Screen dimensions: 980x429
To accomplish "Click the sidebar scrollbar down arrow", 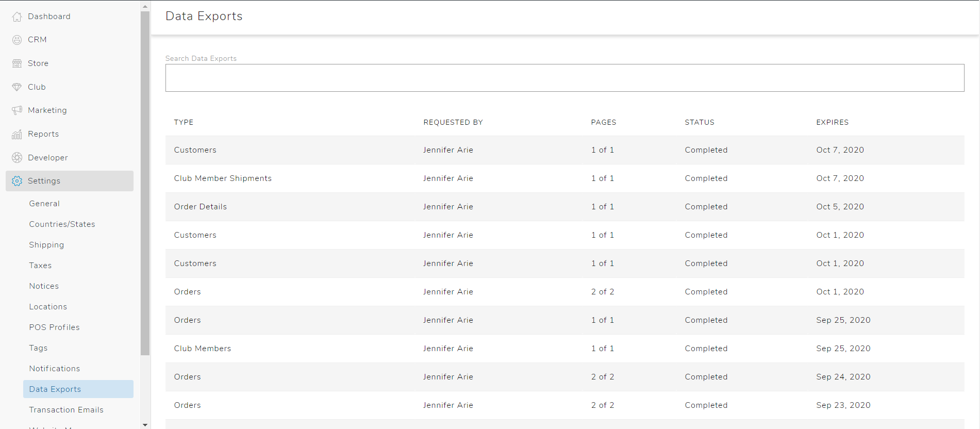I will click(x=145, y=425).
